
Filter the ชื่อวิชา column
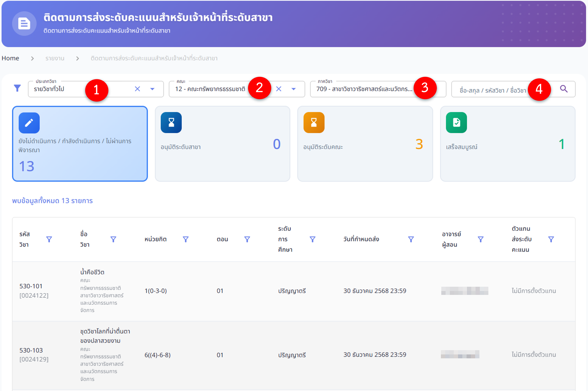point(113,239)
